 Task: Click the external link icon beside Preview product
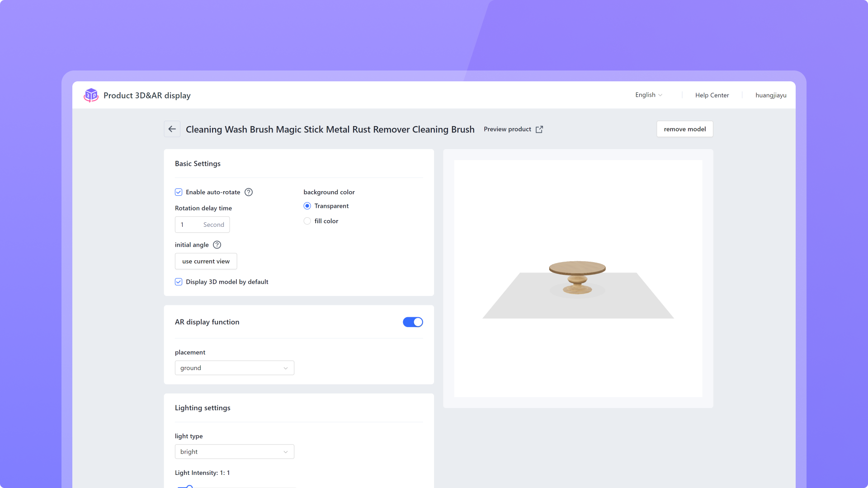point(539,129)
